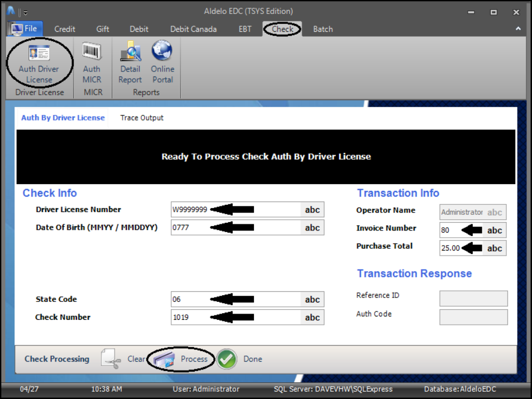Open the File menu button
This screenshot has width=532, height=399.
click(25, 29)
